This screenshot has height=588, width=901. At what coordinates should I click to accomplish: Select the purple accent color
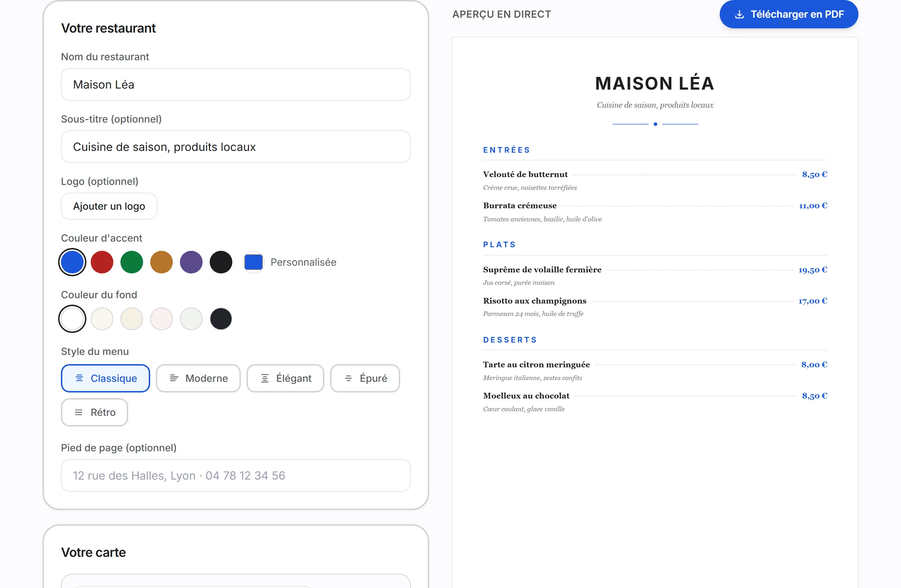(x=191, y=262)
